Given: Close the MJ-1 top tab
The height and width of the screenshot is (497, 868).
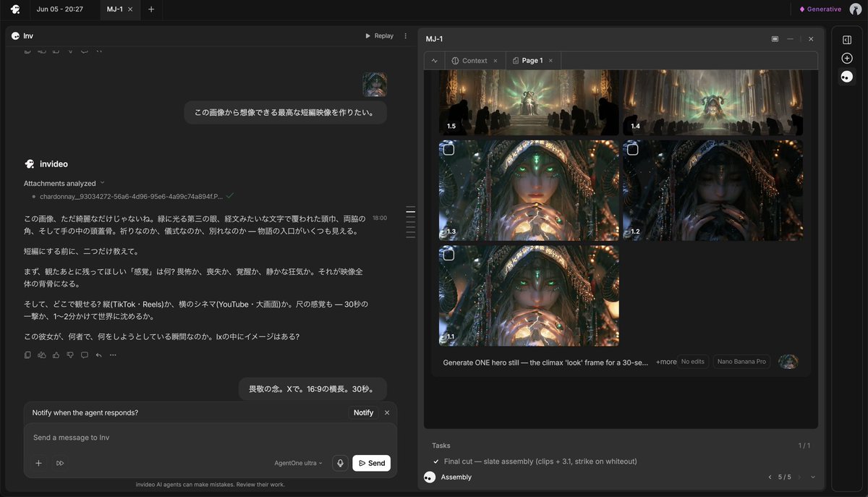Looking at the screenshot, I should click(130, 9).
